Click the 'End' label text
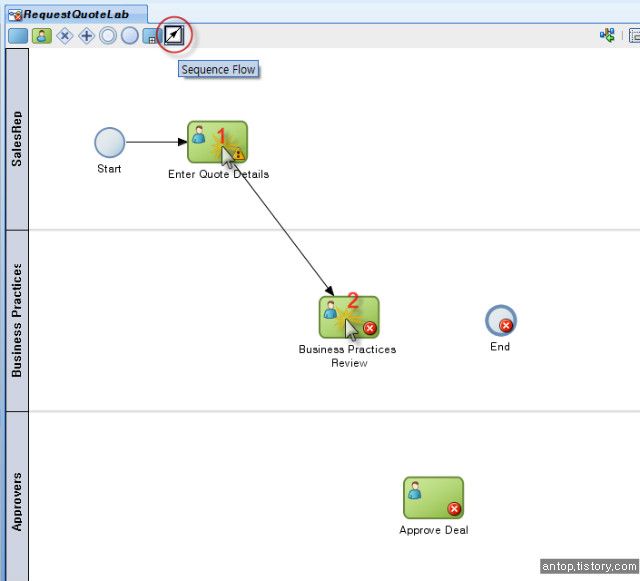The width and height of the screenshot is (640, 581). pos(500,347)
